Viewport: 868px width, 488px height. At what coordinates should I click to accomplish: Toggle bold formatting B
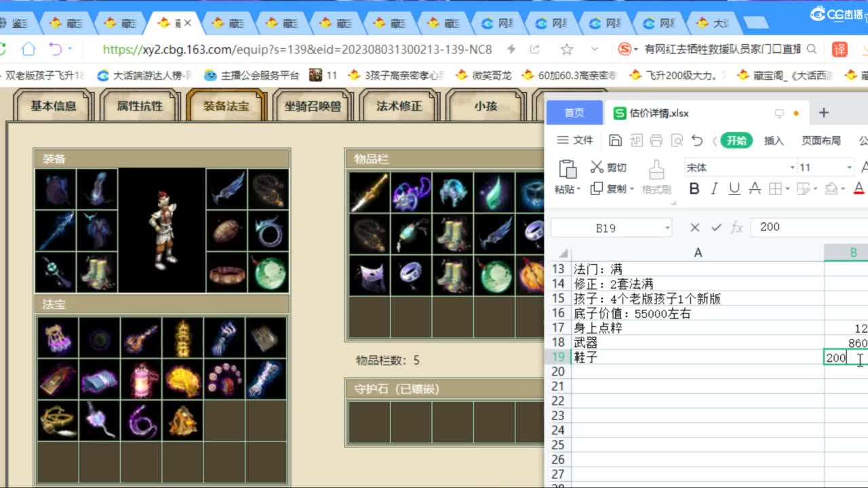pos(694,188)
